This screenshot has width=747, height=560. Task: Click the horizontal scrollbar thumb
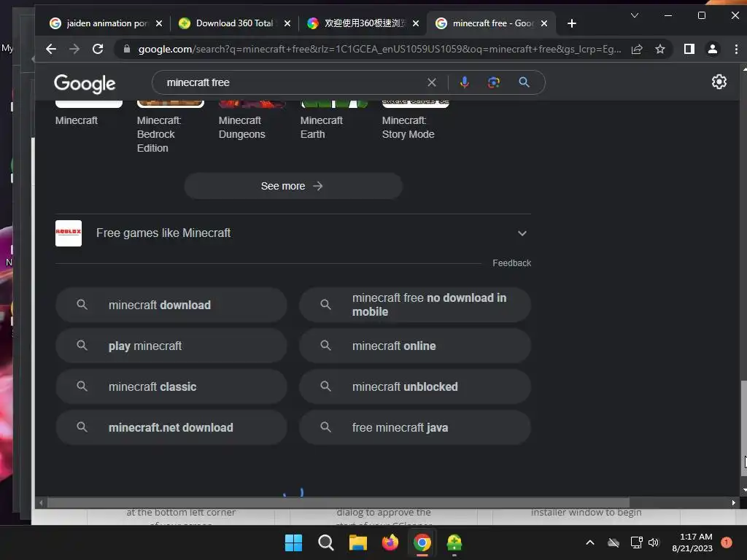tap(338, 503)
